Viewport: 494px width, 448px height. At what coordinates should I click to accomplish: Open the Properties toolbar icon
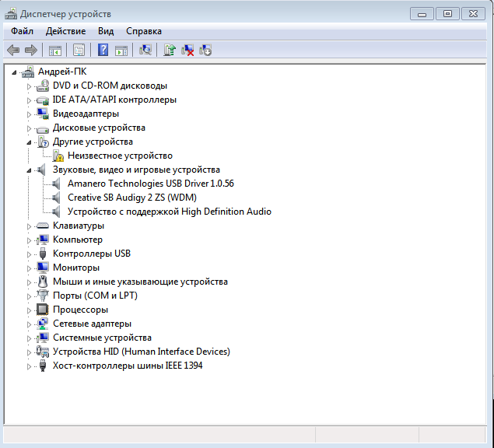pyautogui.click(x=79, y=50)
